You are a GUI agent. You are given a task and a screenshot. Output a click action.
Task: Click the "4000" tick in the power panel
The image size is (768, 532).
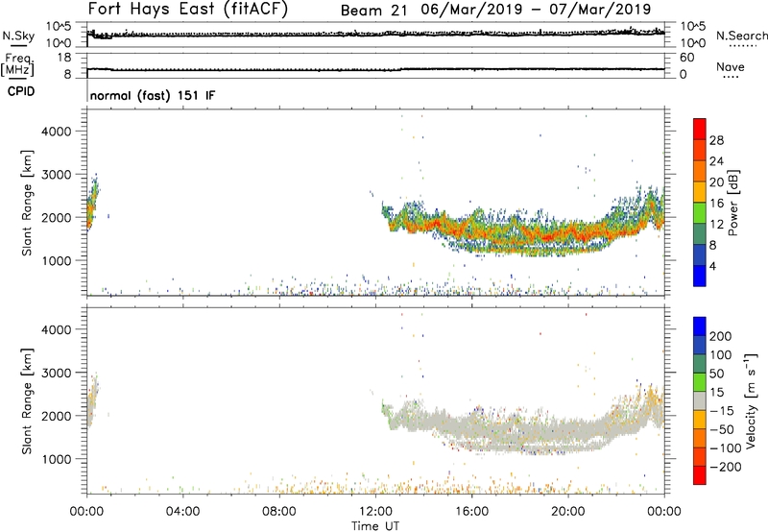tap(57, 132)
